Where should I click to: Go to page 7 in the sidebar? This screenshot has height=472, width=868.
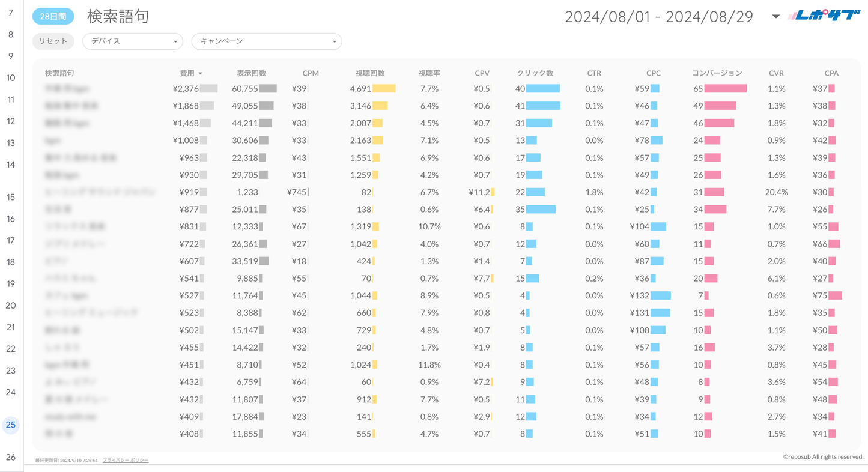tap(11, 13)
